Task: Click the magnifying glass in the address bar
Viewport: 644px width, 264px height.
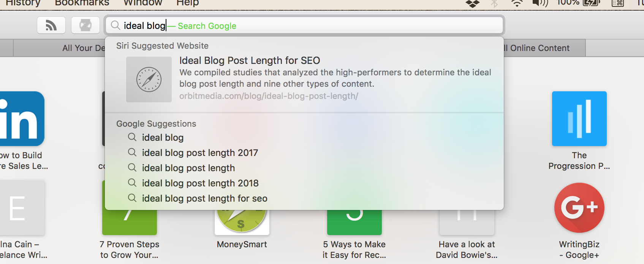Action: (116, 25)
